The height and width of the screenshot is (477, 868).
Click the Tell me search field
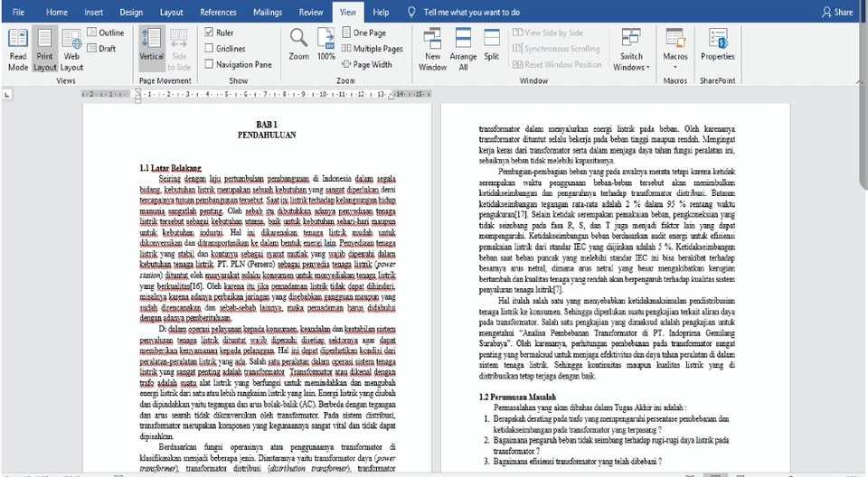(472, 12)
